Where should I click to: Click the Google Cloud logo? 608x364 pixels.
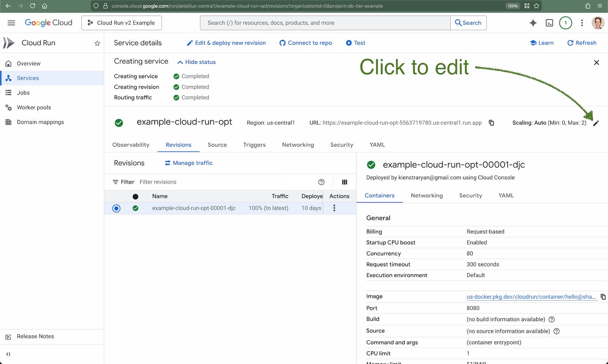point(48,23)
